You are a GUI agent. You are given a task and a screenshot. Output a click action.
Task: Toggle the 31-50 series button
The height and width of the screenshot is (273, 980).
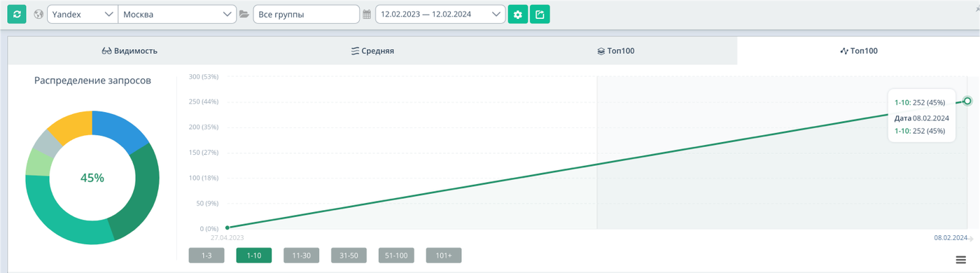coord(349,255)
